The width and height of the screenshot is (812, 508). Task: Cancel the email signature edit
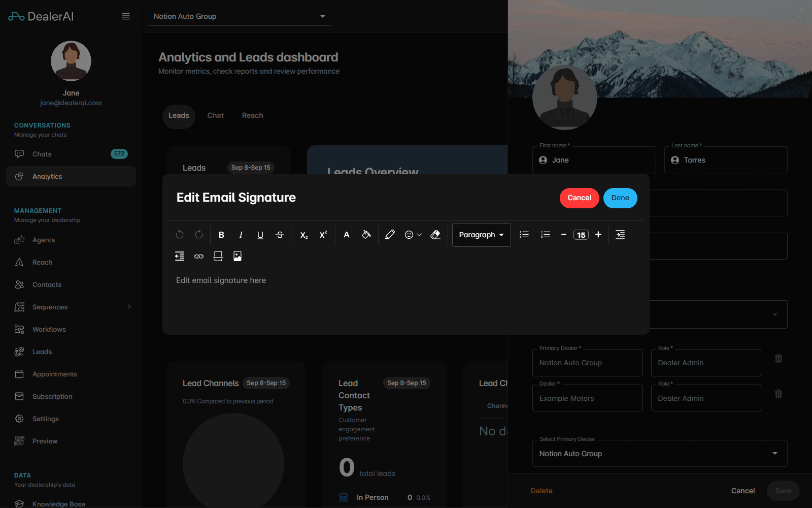(580, 198)
